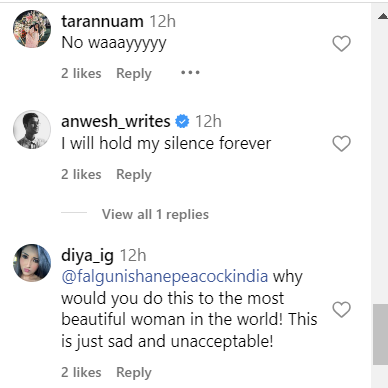View the 2 likes on anwesh_writes' comment

click(x=81, y=174)
